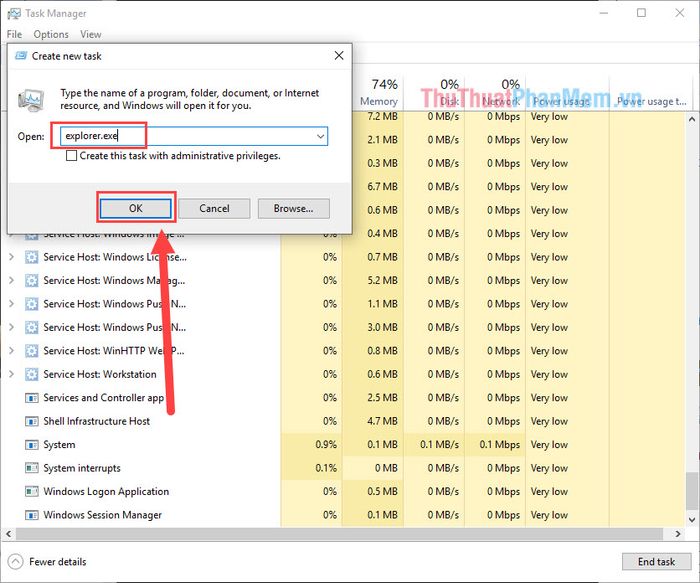
Task: Click the vertical scrollbar up arrow
Action: click(692, 119)
